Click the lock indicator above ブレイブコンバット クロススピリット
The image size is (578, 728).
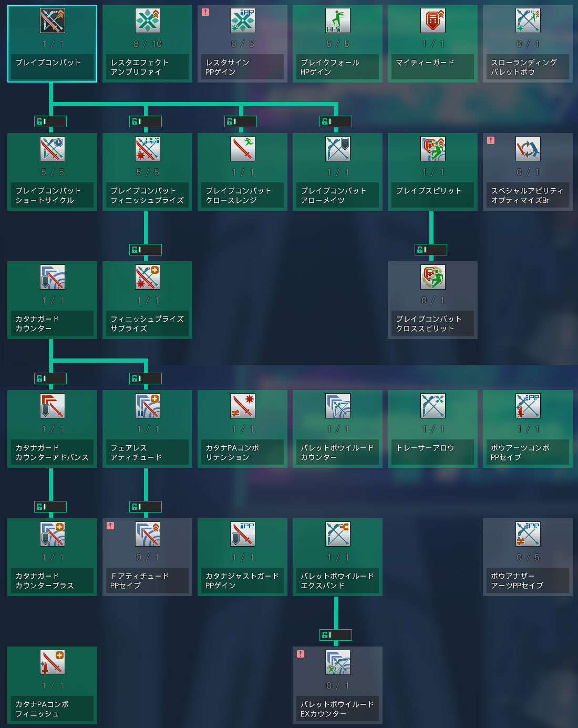coord(430,250)
